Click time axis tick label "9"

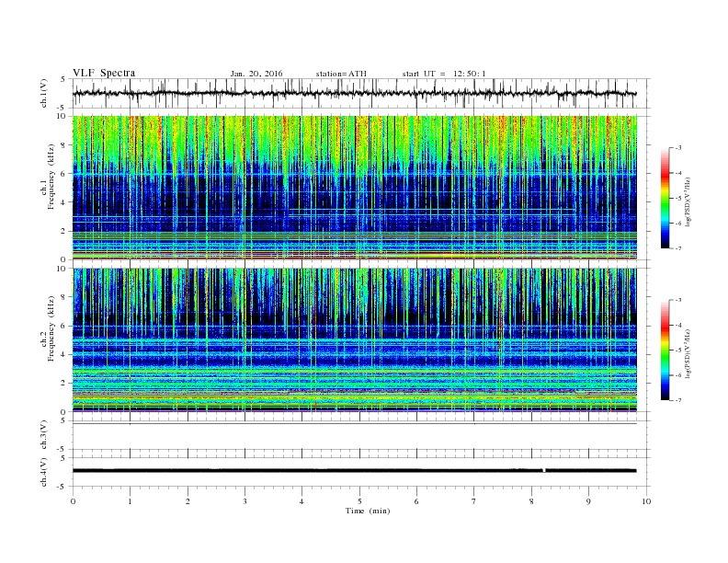[588, 501]
